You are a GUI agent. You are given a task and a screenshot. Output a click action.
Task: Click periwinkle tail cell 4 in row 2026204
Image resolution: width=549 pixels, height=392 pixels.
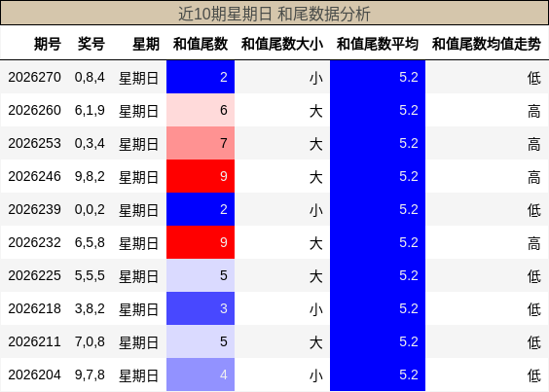201,374
